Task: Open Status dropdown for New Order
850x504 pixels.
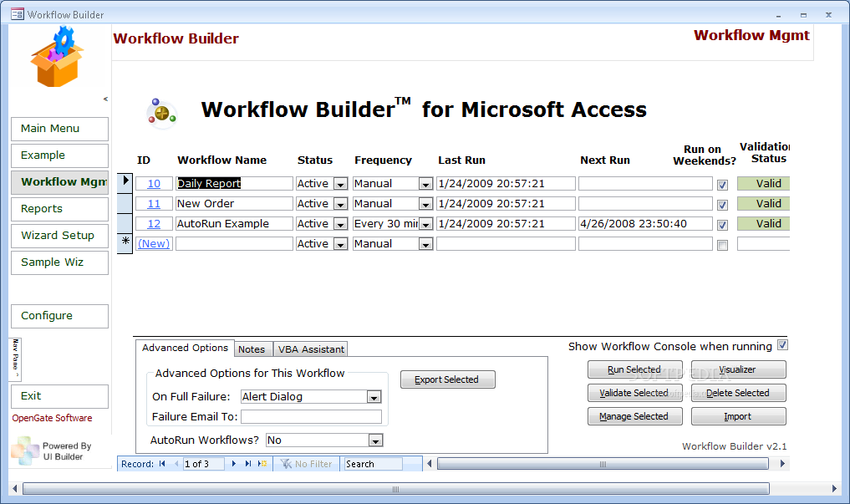Action: 340,204
